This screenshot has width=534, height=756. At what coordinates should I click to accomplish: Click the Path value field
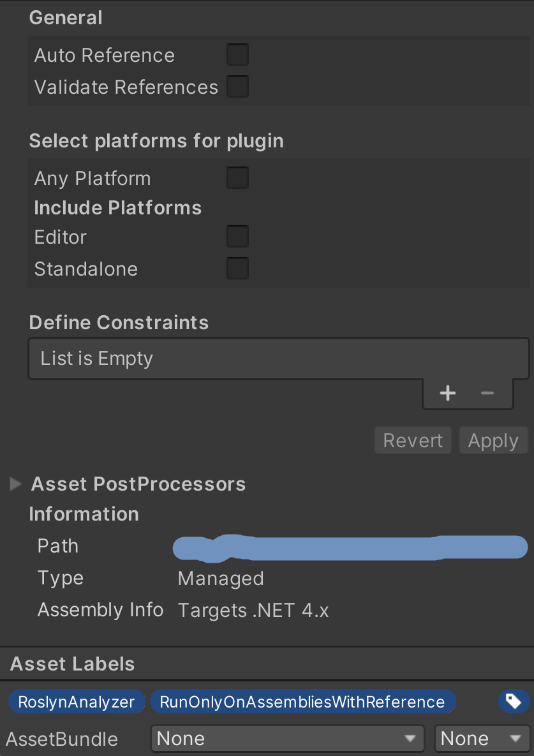tap(350, 547)
